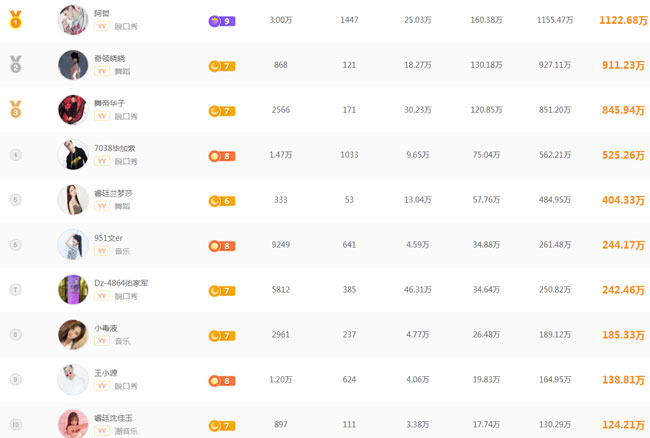
Task: Click the level 6 badge for 睿廷兰梦莎
Action: (x=222, y=201)
